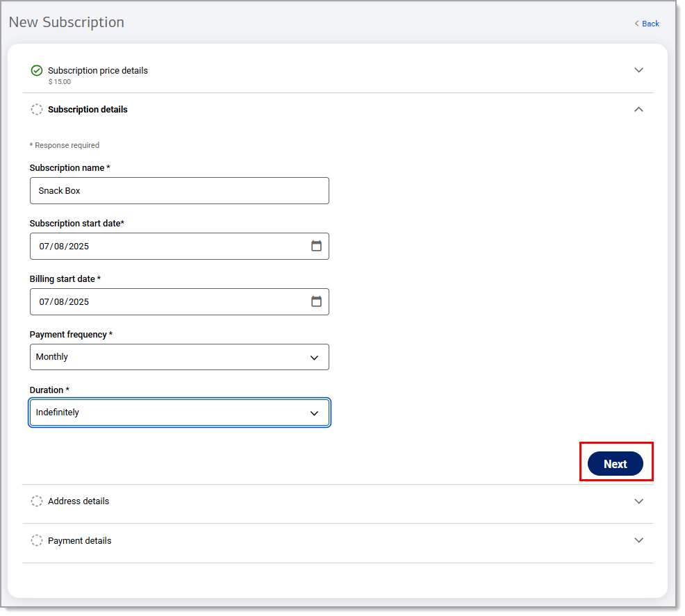The height and width of the screenshot is (616, 685).
Task: Edit the Subscription name field
Action: [179, 191]
